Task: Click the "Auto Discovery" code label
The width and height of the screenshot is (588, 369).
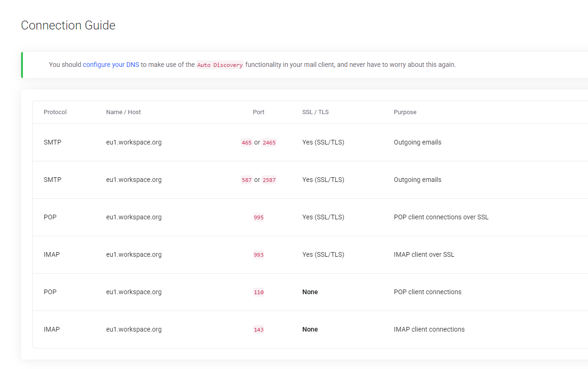Action: (x=220, y=65)
